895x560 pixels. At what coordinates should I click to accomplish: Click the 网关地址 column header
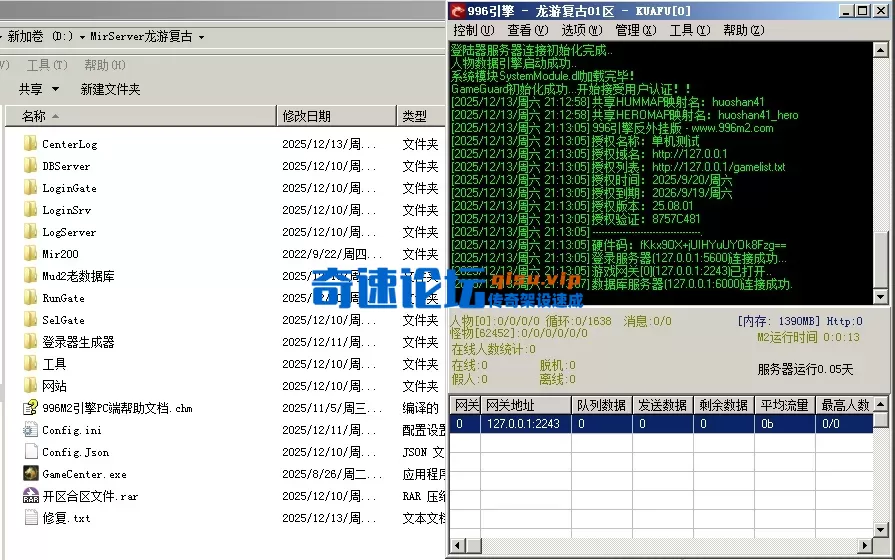(526, 405)
